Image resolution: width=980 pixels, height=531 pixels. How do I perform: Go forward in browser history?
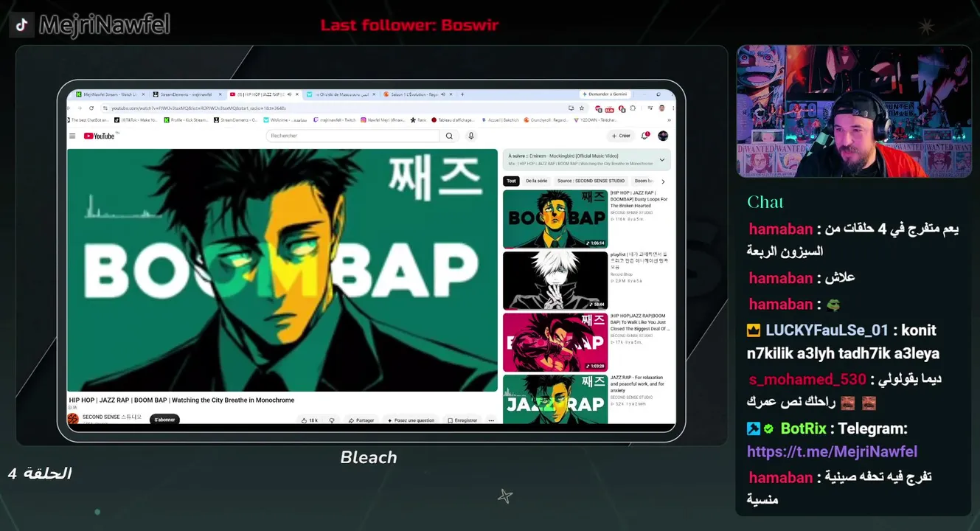pyautogui.click(x=81, y=108)
